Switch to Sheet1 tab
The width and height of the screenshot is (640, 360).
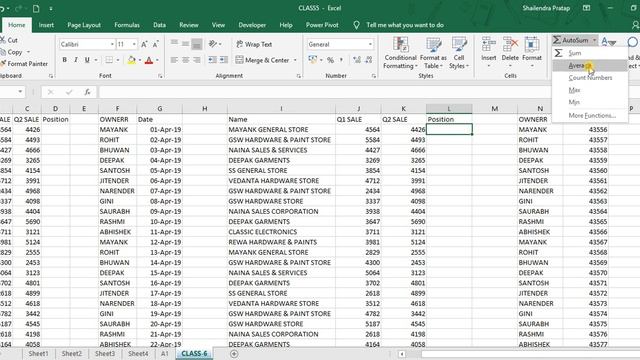[x=38, y=353]
